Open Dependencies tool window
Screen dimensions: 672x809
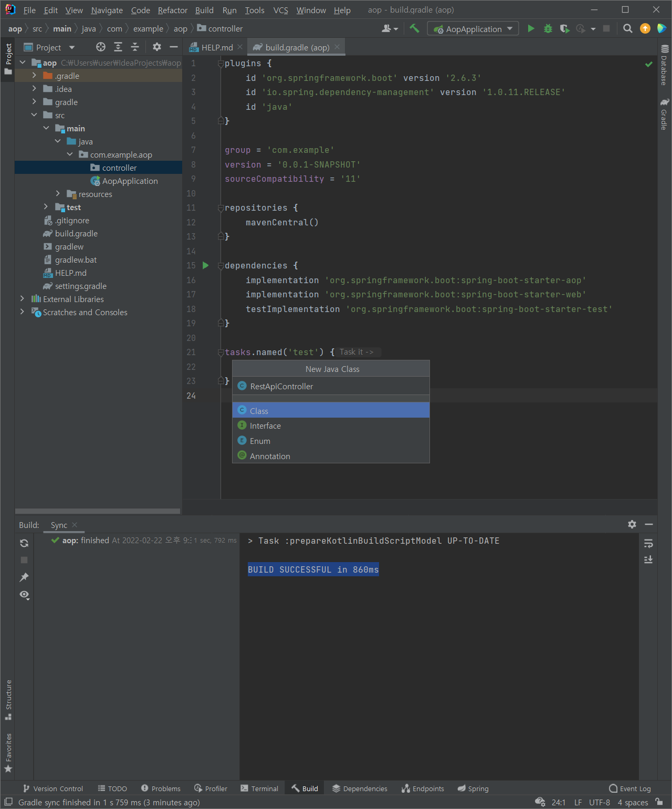(360, 789)
